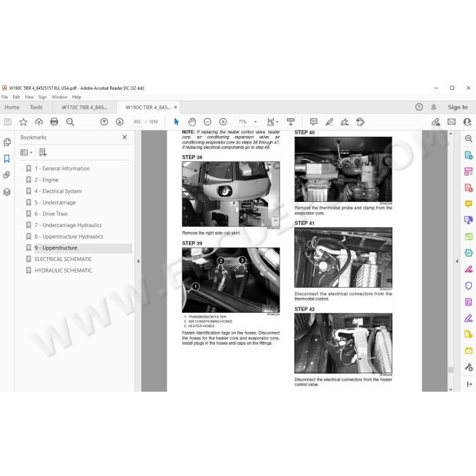Open bookmark 7 - Undercarriage Hydraulics
This screenshot has height=476, width=476.
coord(68,225)
